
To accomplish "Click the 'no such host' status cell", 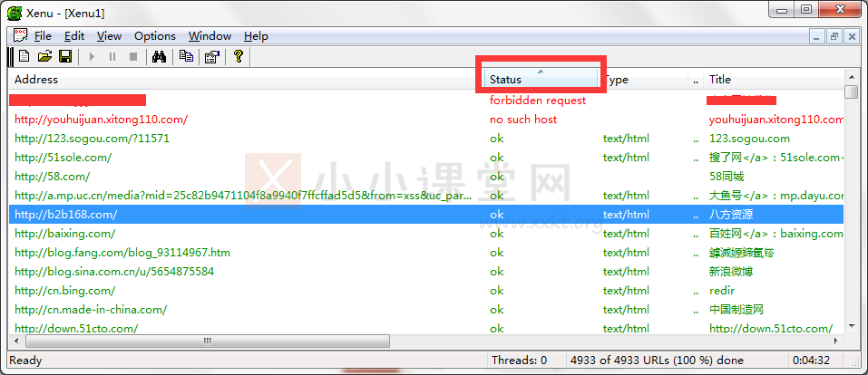I will (523, 119).
